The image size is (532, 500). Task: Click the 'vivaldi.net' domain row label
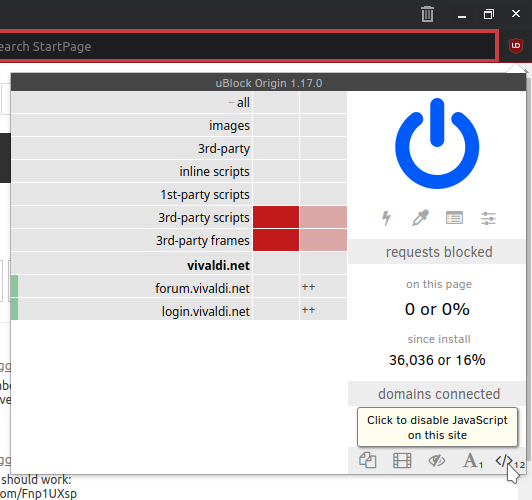coord(218,265)
